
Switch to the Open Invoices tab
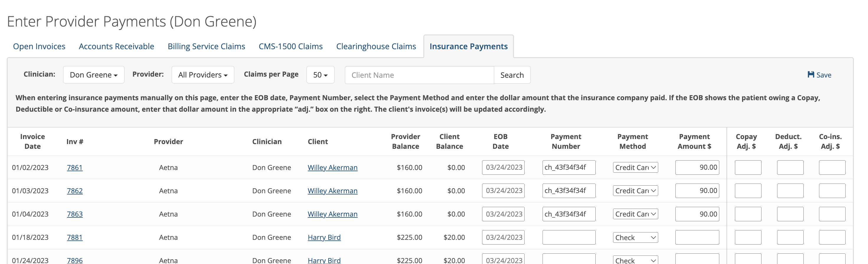(x=39, y=47)
